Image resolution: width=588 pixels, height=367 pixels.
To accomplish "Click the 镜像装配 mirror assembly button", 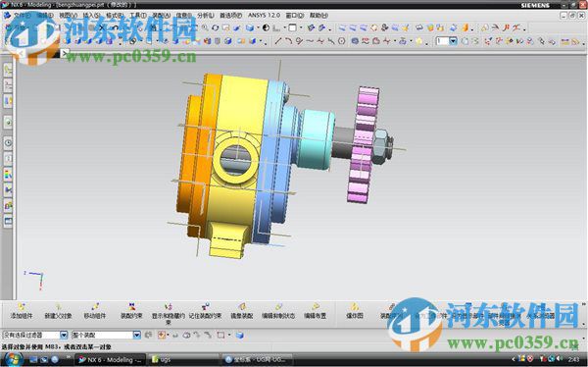I will [241, 311].
